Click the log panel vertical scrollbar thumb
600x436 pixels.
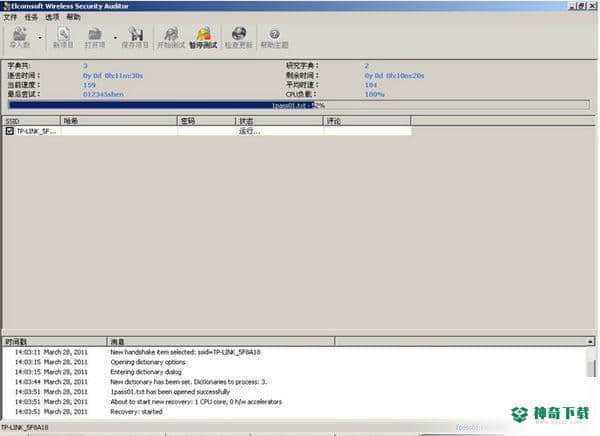pos(591,368)
